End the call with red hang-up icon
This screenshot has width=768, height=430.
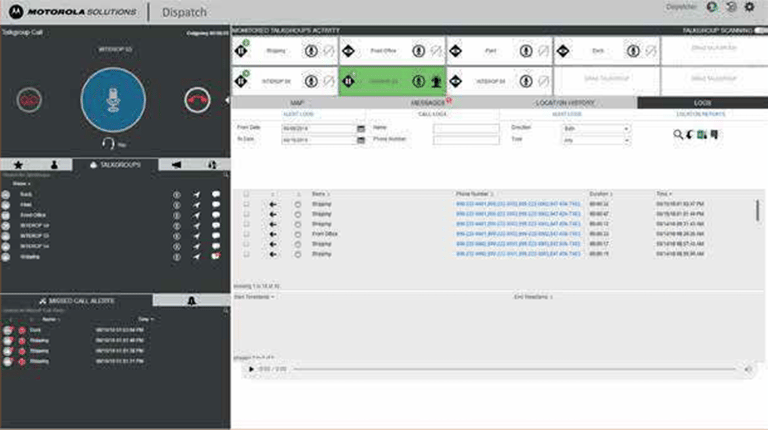[197, 100]
